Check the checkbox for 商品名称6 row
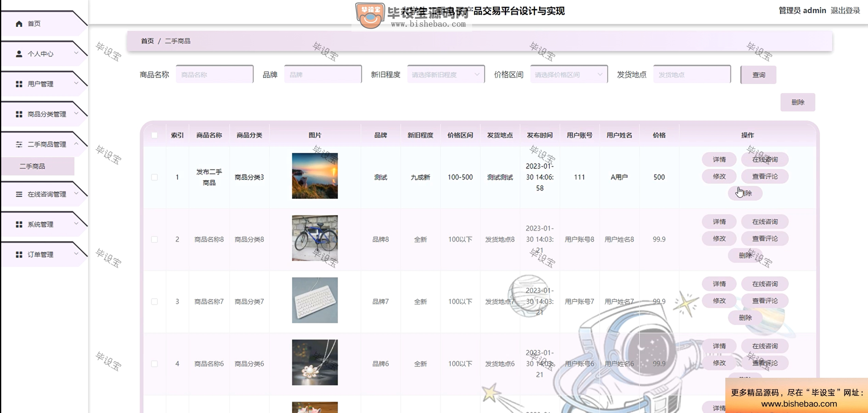 point(154,364)
